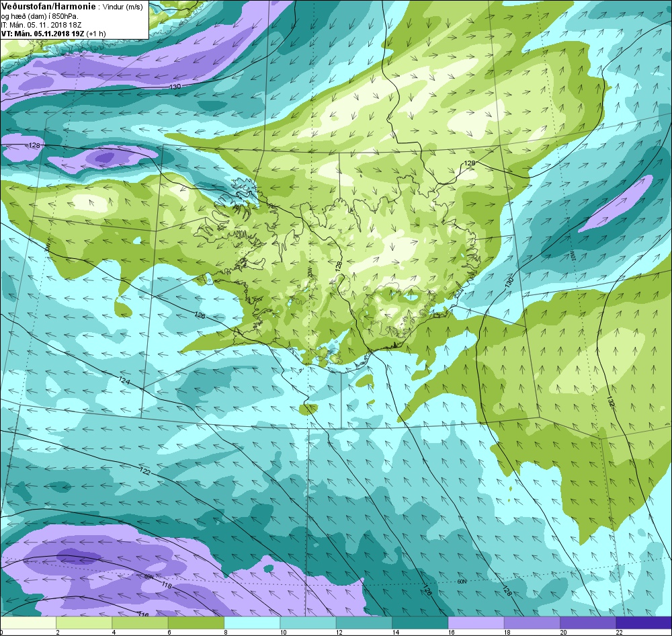Click the 'og hæð (dam) í 850hPa.' line
The width and height of the screenshot is (672, 636).
click(x=41, y=16)
